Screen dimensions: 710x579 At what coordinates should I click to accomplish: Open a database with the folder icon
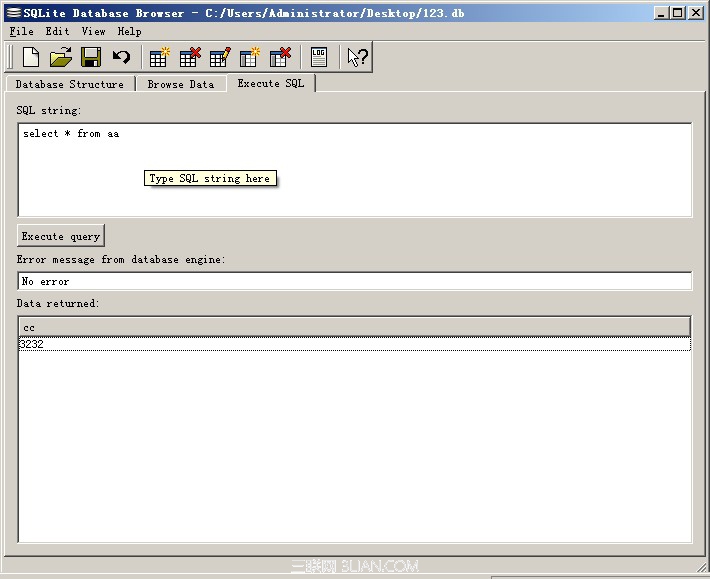click(61, 57)
